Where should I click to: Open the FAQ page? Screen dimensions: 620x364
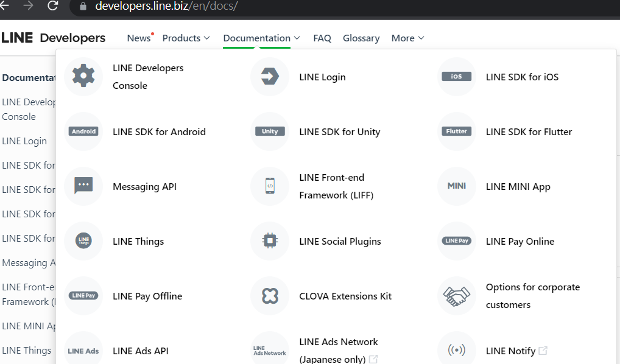coord(322,38)
